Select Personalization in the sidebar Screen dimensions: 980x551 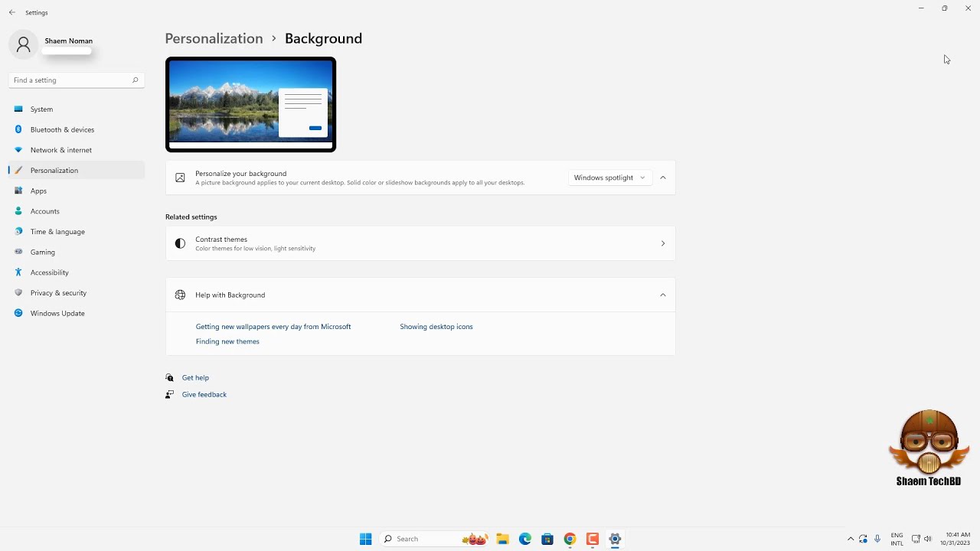(x=76, y=170)
